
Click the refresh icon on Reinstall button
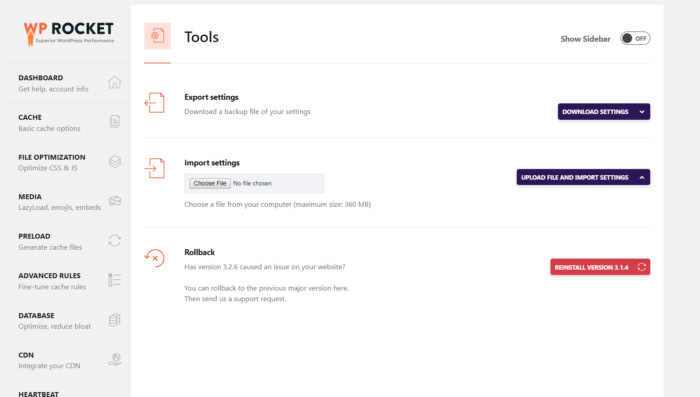(x=642, y=267)
